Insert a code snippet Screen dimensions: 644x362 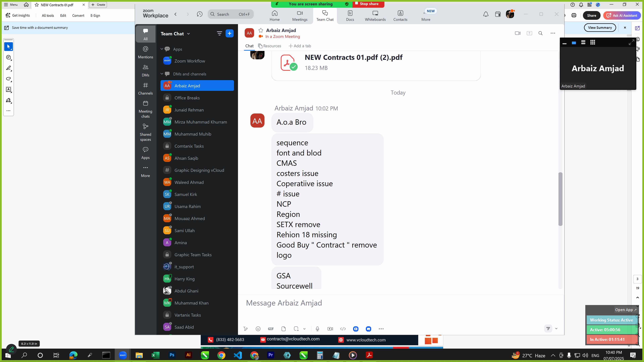coord(343,329)
